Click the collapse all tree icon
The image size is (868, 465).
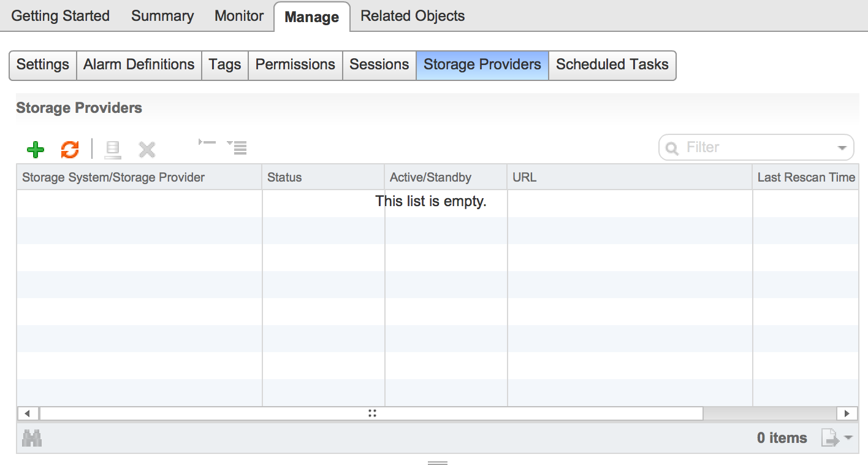pyautogui.click(x=207, y=142)
